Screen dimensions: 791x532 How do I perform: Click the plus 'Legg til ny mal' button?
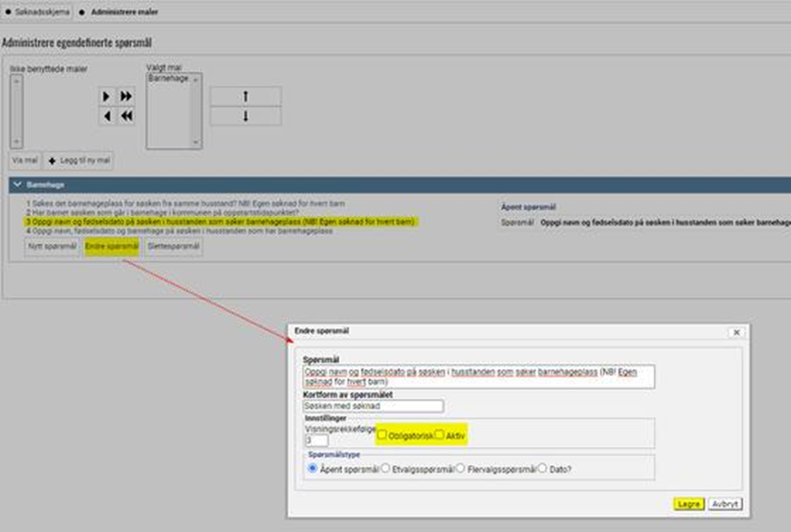click(x=79, y=160)
